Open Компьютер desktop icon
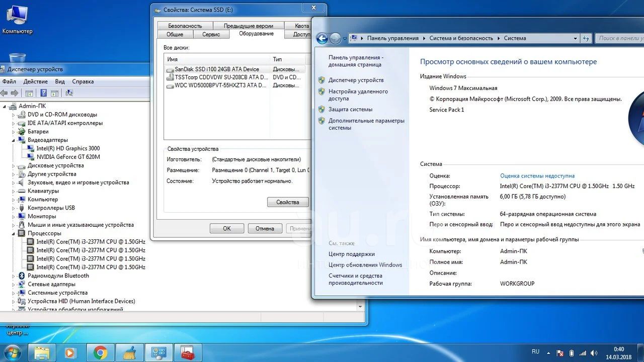 (x=17, y=20)
